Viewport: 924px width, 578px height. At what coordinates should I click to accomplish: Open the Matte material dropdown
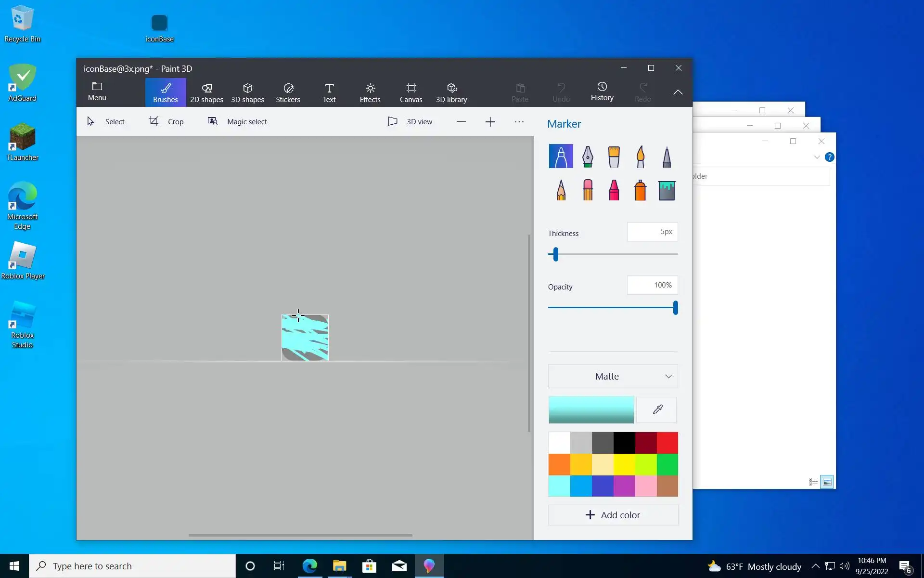(x=613, y=376)
